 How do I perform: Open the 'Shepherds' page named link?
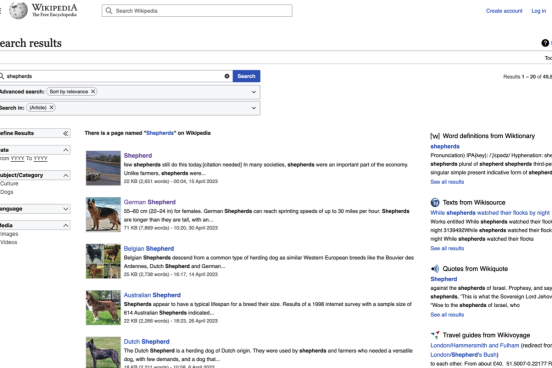(160, 133)
